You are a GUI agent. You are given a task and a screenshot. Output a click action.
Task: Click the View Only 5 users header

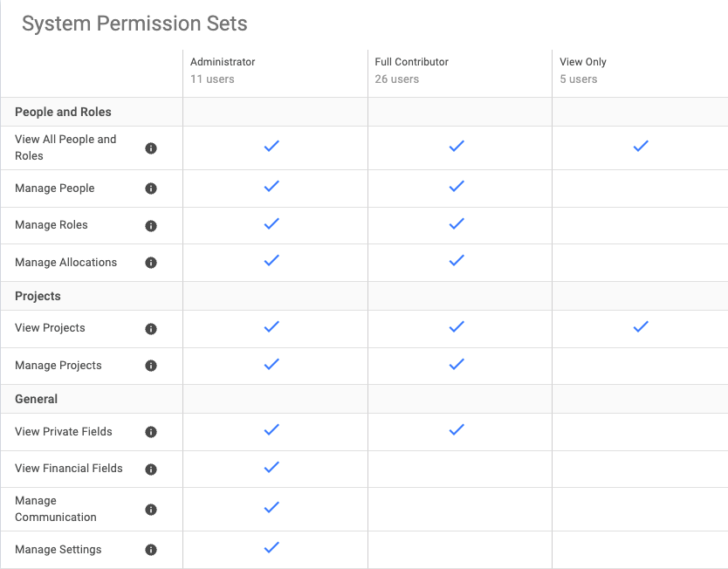(x=583, y=70)
